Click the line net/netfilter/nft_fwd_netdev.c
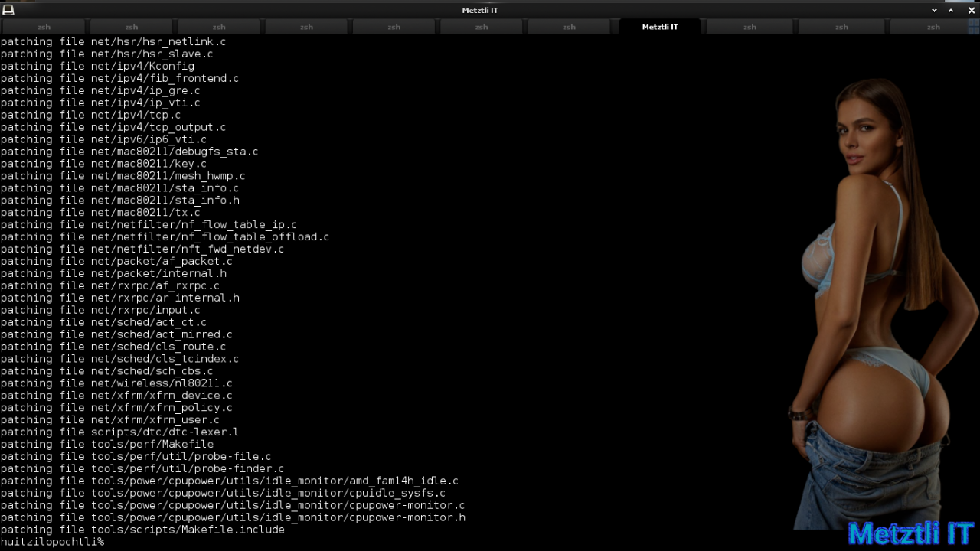The width and height of the screenshot is (980, 551). click(x=142, y=249)
